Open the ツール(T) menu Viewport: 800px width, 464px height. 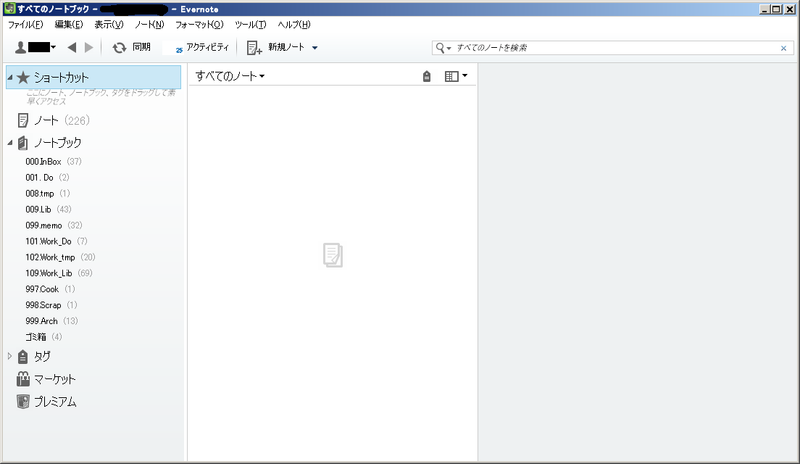tap(251, 25)
